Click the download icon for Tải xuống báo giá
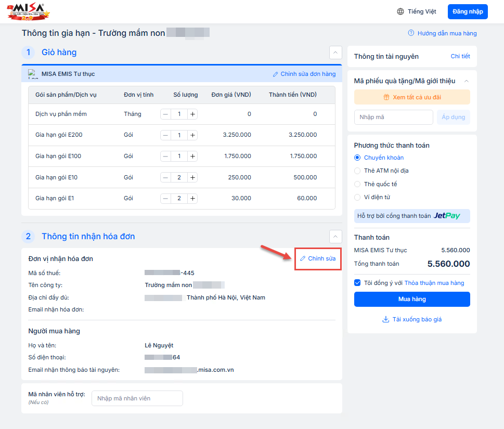The image size is (504, 429). pos(385,319)
